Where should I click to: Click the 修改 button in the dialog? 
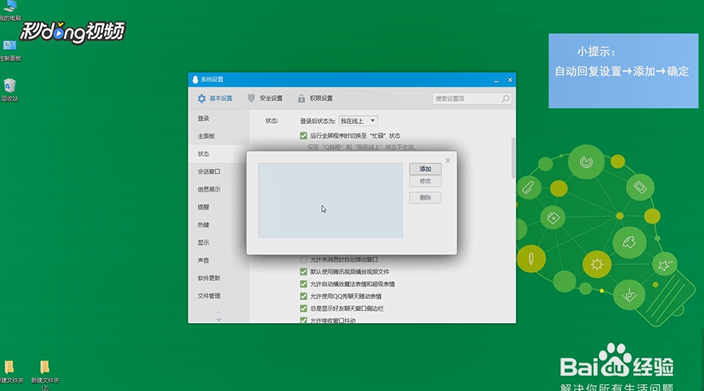pyautogui.click(x=425, y=181)
